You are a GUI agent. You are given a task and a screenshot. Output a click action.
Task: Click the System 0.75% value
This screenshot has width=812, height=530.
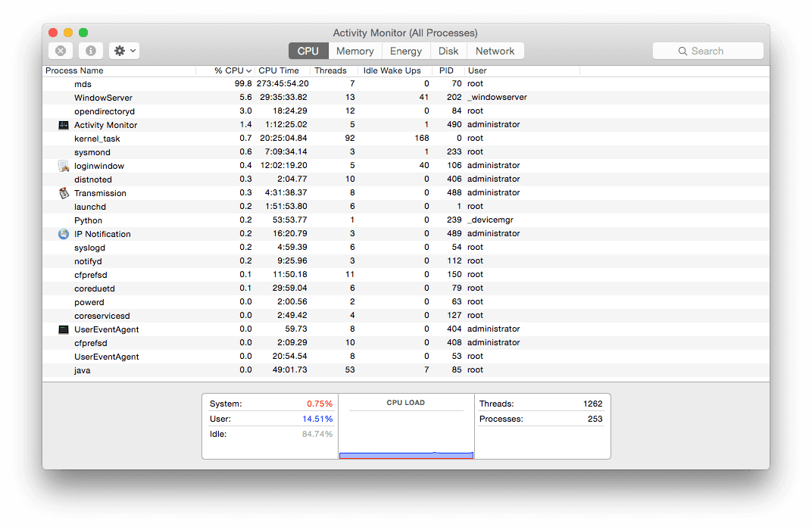pyautogui.click(x=320, y=404)
